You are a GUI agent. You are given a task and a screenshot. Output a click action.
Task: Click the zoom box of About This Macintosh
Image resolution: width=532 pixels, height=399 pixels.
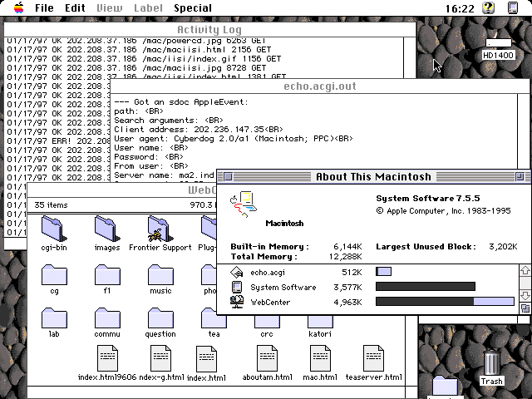[x=519, y=176]
